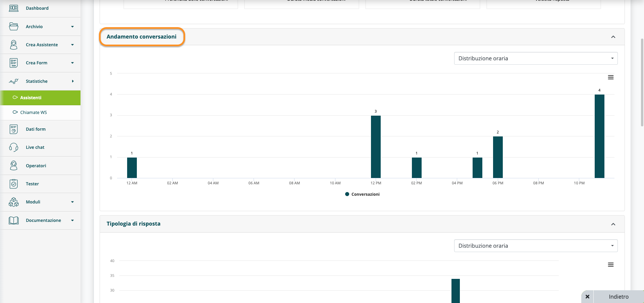The image size is (644, 303).
Task: Click the page vertical scrollbar
Action: 642,82
